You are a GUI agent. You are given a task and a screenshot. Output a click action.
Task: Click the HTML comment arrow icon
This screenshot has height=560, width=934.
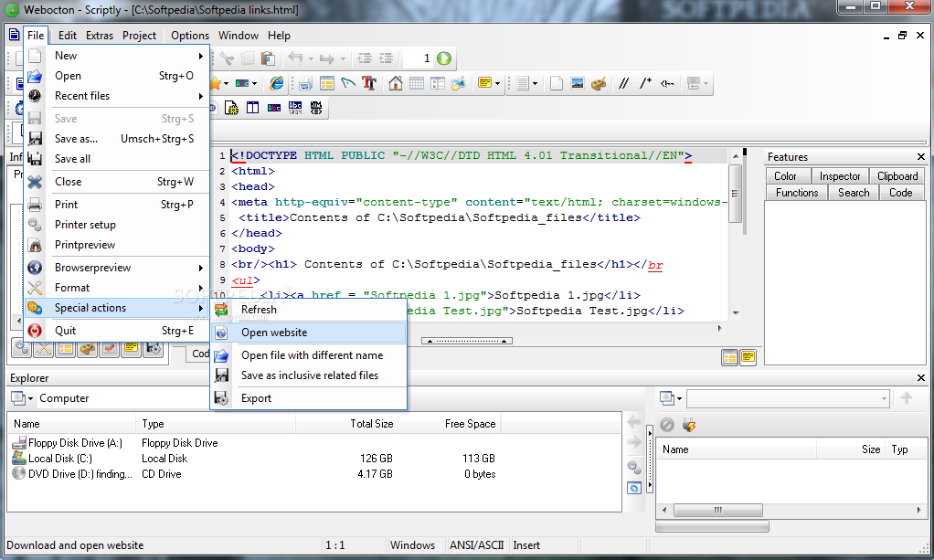pyautogui.click(x=667, y=83)
